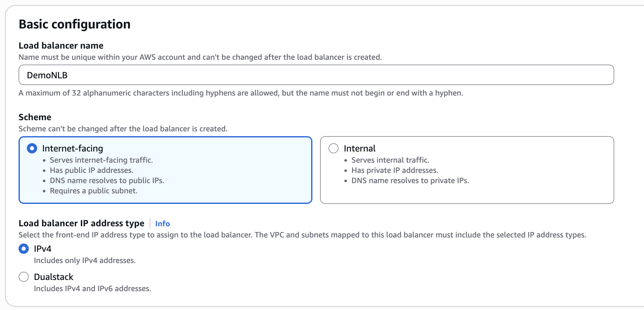Click the "Dualstack" option label
This screenshot has width=644, height=310.
(x=53, y=277)
